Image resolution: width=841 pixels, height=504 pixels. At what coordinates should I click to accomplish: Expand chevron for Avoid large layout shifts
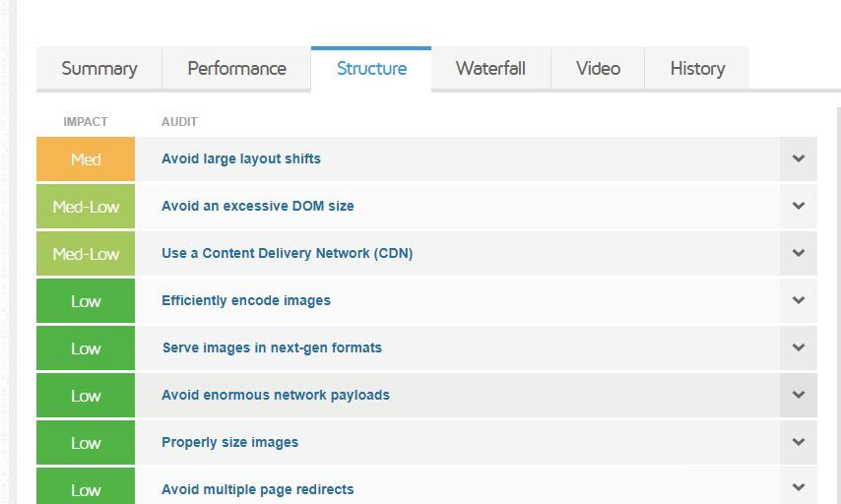pos(798,158)
